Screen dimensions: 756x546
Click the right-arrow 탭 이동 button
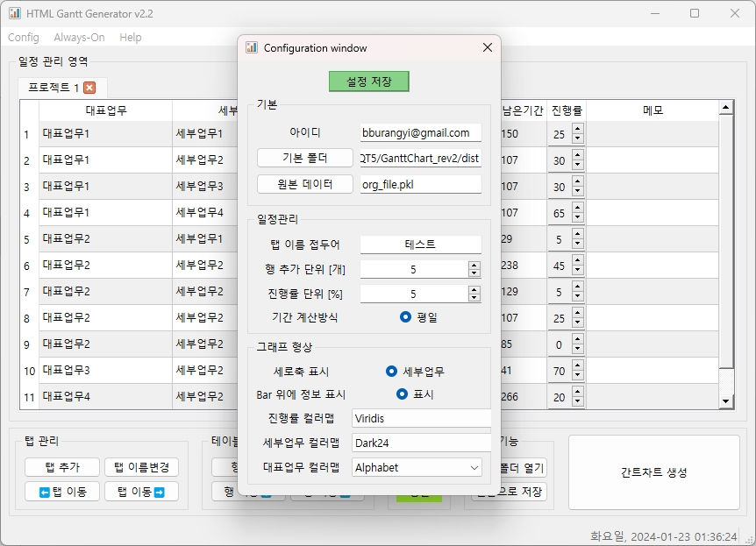[x=140, y=492]
